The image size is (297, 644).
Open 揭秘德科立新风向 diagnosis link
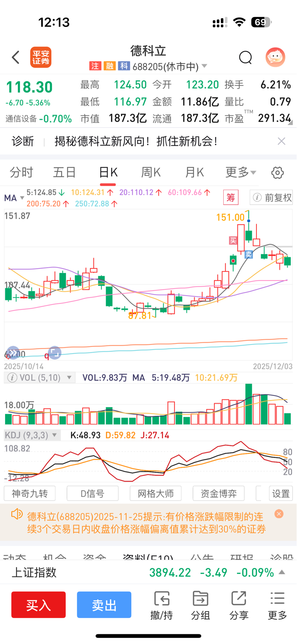coord(136,141)
